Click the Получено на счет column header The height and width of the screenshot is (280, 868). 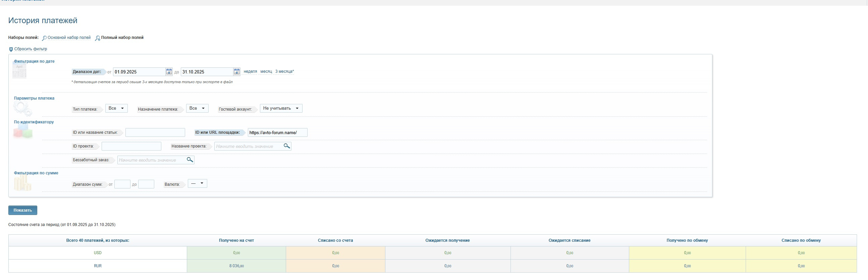click(x=236, y=240)
